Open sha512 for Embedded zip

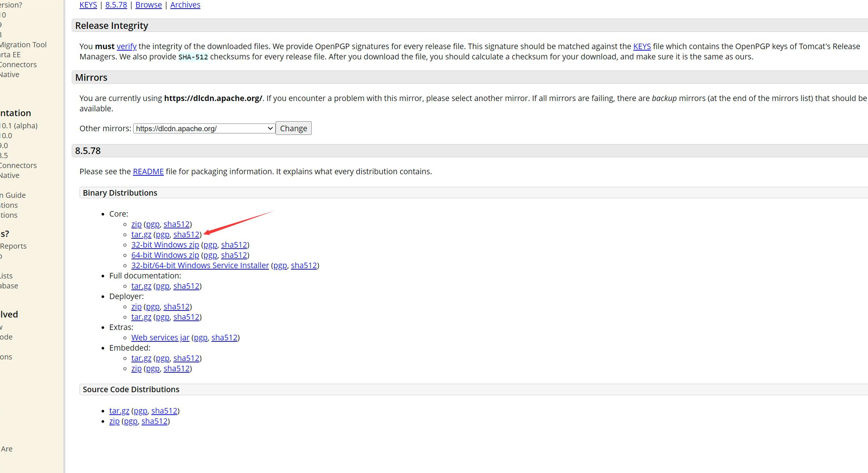177,369
